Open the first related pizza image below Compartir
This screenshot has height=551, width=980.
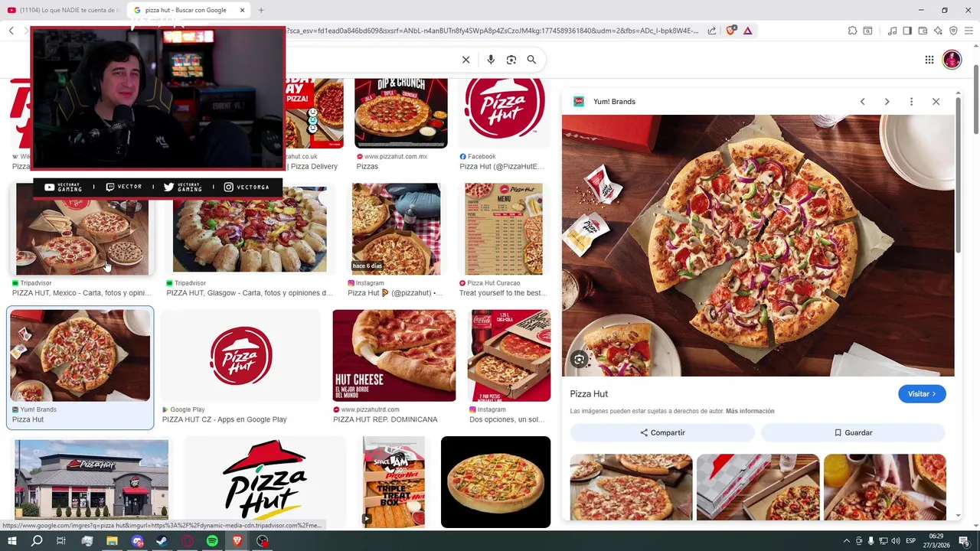631,487
